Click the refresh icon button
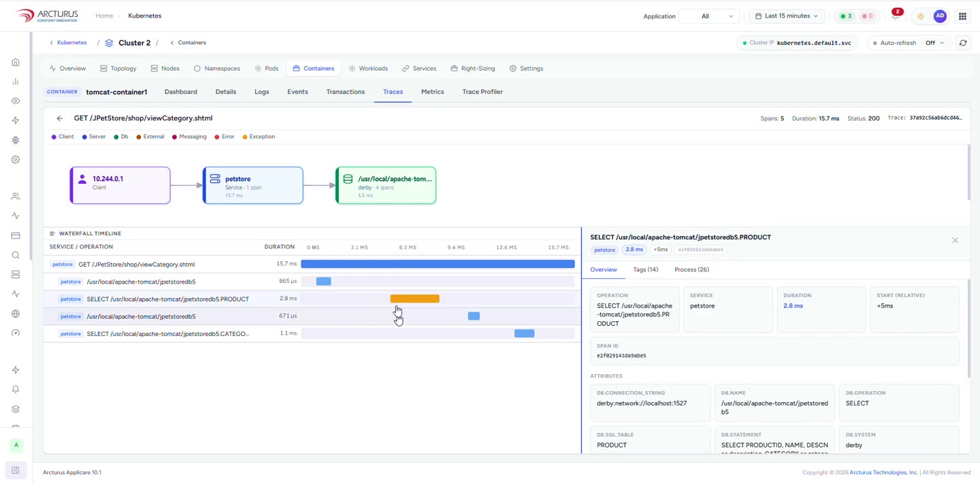 point(963,43)
